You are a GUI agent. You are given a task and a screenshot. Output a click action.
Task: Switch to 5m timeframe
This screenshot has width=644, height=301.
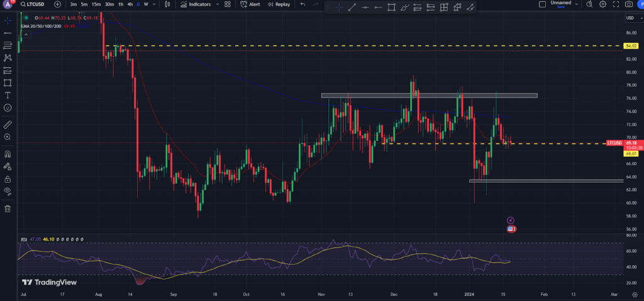point(84,4)
